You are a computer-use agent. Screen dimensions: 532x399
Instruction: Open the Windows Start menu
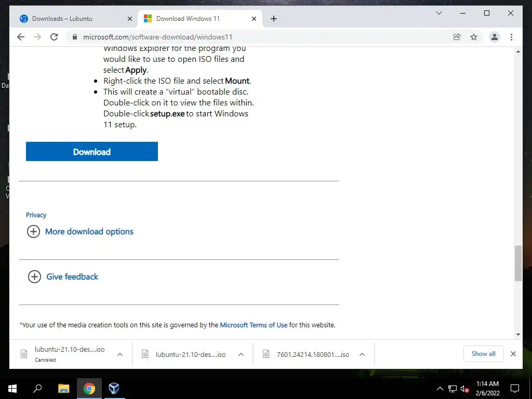12,389
